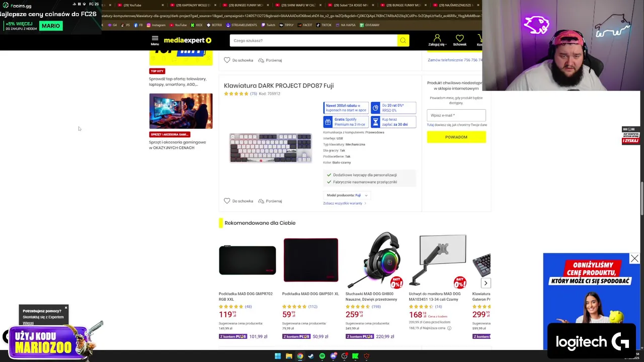Open the TIKTOK bookmark
644x362 pixels.
click(x=324, y=25)
